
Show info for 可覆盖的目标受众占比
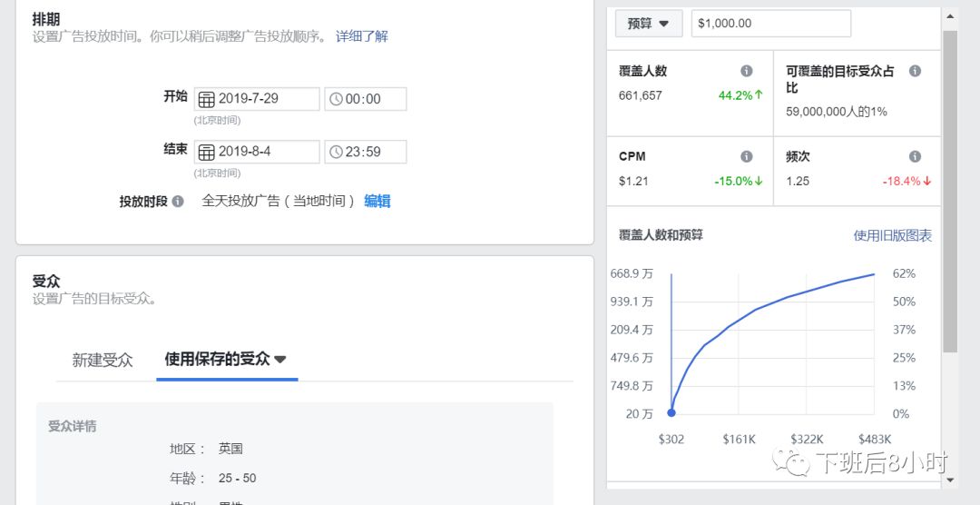915,71
